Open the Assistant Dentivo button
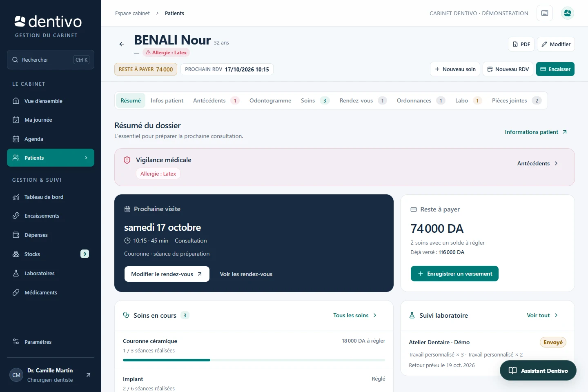This screenshot has width=588, height=392. click(x=538, y=370)
